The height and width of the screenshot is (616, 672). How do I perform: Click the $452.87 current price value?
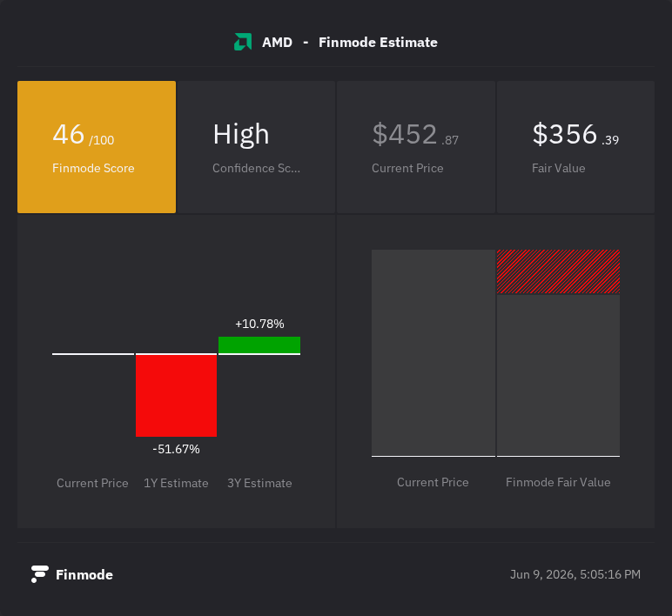(415, 135)
